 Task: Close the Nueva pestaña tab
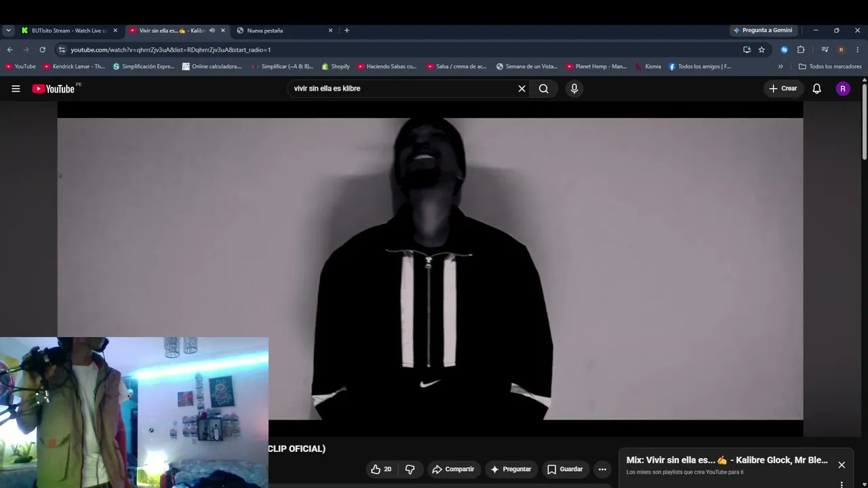pyautogui.click(x=330, y=30)
